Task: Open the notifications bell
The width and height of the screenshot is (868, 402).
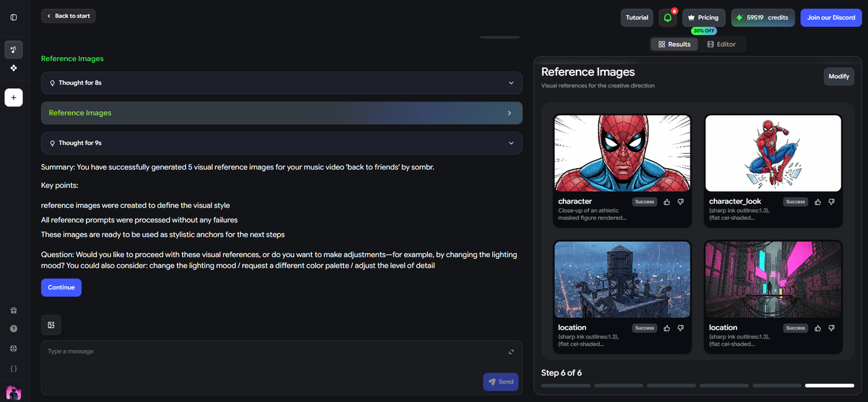Action: (668, 18)
